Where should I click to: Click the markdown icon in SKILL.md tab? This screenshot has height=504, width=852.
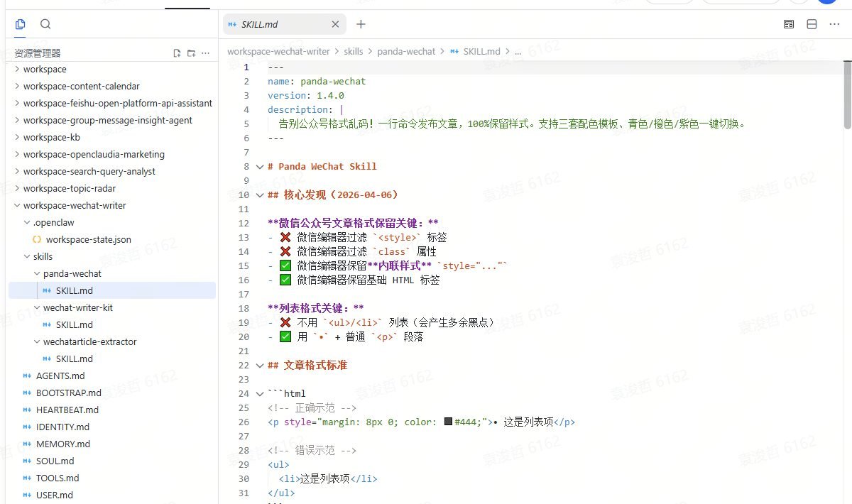tap(232, 24)
